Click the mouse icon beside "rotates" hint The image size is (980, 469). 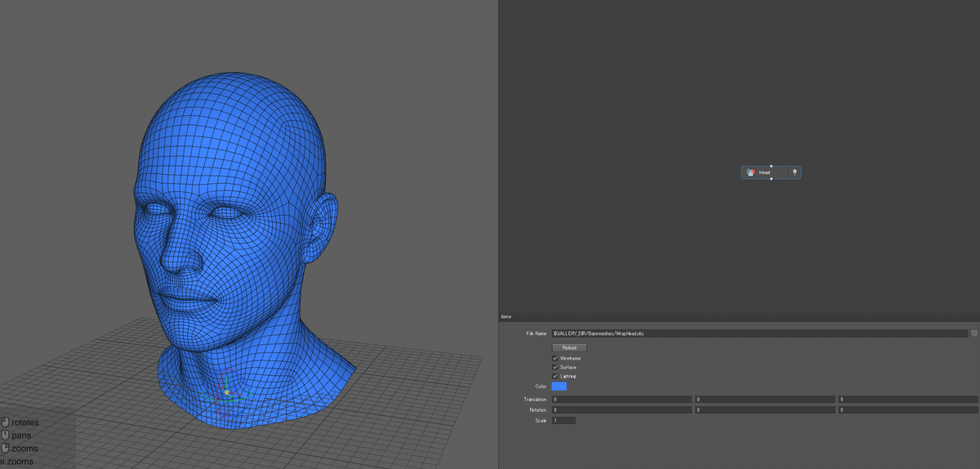5,422
